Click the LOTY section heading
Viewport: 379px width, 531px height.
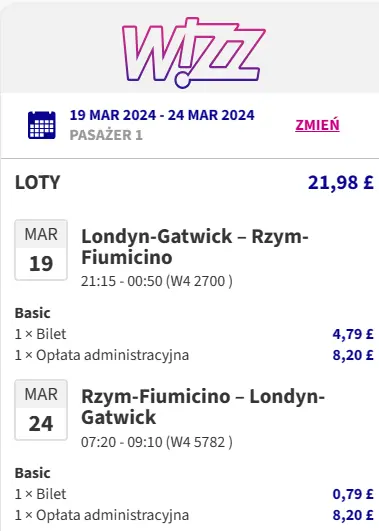pos(38,183)
